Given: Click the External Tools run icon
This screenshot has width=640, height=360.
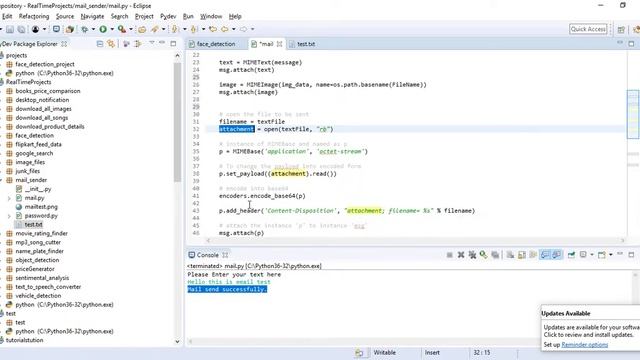Looking at the screenshot, I should (x=122, y=29).
